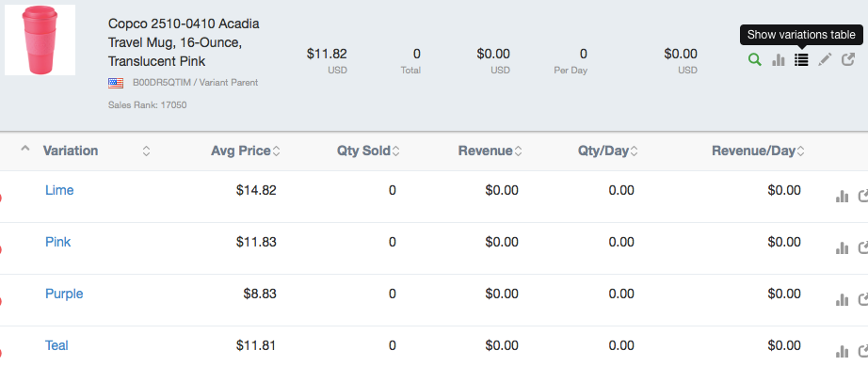Viewport: 868px width, 366px height.
Task: Click the $11.83 price in Pink row
Action: click(256, 242)
